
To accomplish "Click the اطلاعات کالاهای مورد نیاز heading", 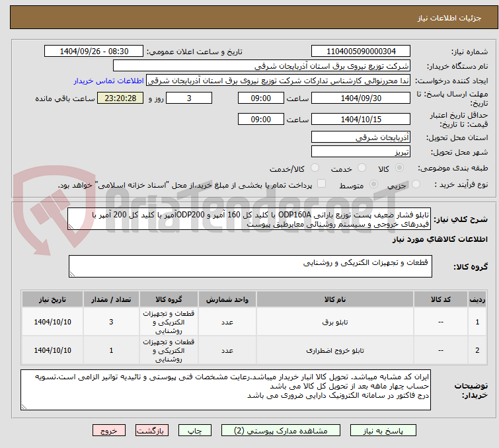I will [440, 239].
